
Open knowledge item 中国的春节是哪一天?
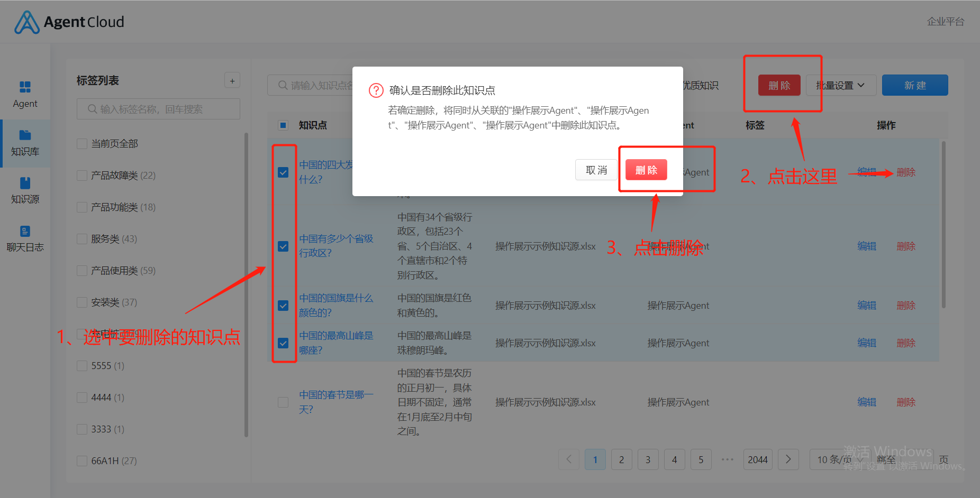[336, 402]
